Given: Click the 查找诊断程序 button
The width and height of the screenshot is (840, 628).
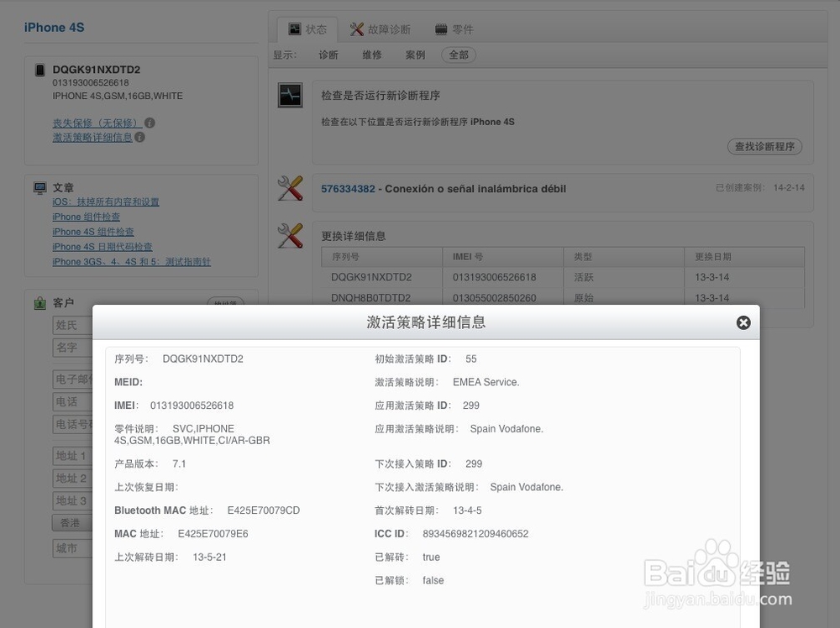Looking at the screenshot, I should point(764,146).
